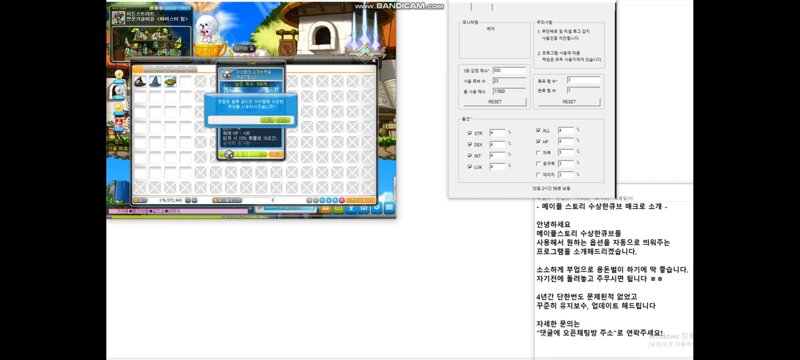Click the LUK percent value field
The height and width of the screenshot is (360, 800).
497,167
